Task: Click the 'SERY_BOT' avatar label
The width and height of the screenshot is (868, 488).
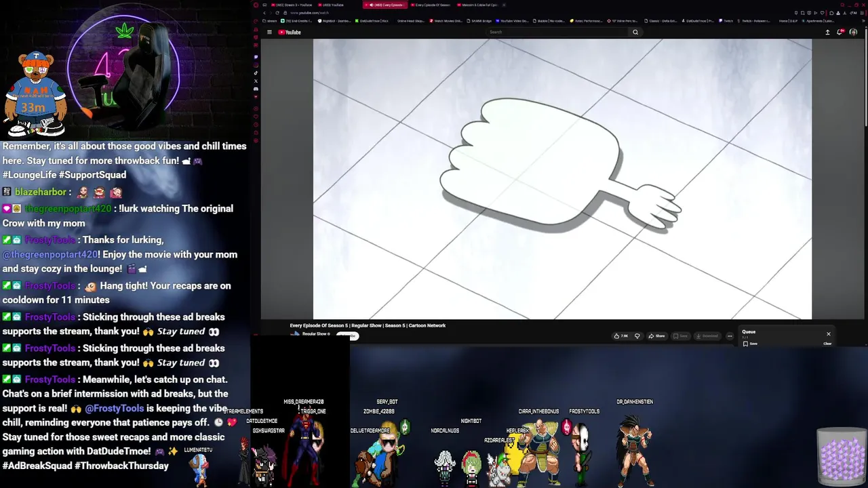Action: click(387, 402)
